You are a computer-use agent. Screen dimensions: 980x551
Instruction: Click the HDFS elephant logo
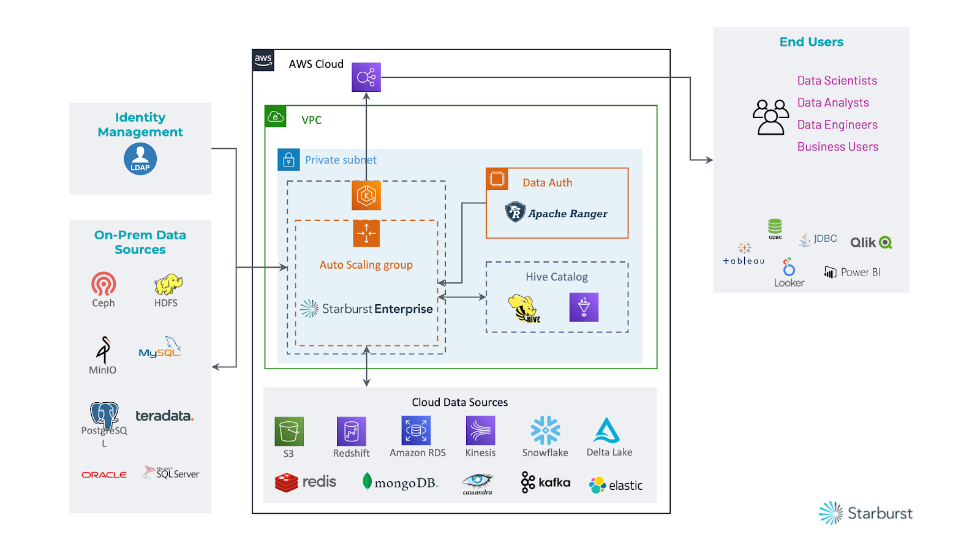tap(168, 285)
